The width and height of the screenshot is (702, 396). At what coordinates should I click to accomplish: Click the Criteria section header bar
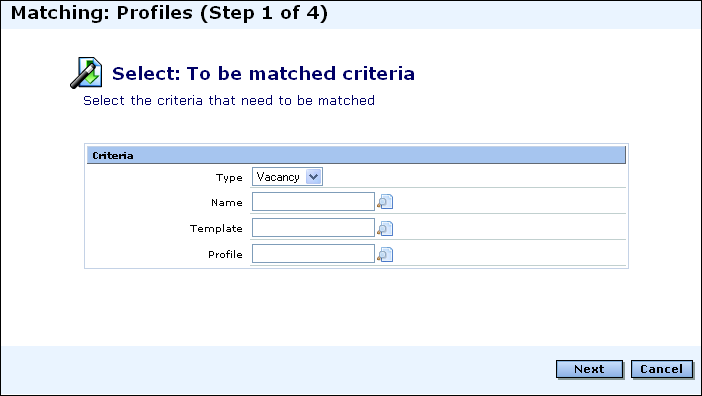pos(356,155)
